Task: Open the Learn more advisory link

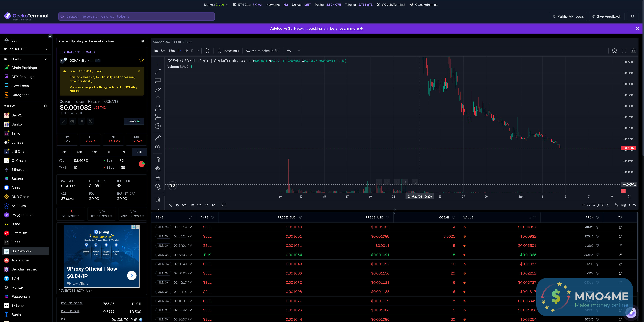Action: 351,29
